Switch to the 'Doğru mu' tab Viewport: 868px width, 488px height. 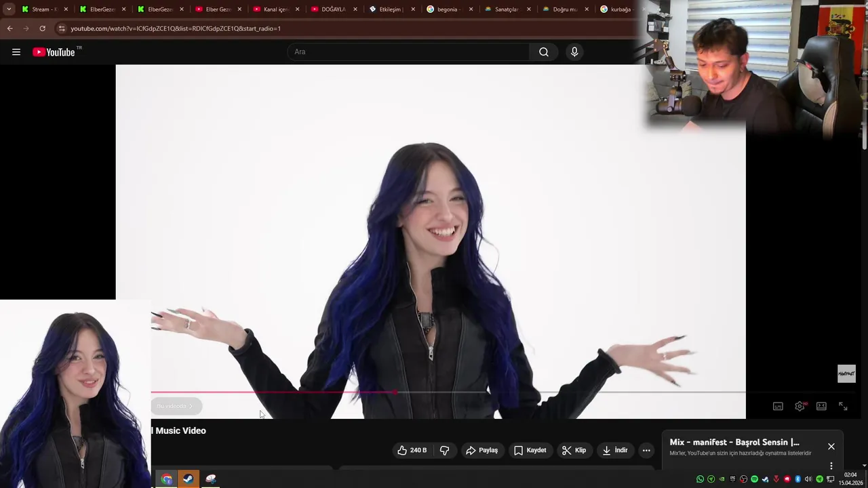(565, 9)
